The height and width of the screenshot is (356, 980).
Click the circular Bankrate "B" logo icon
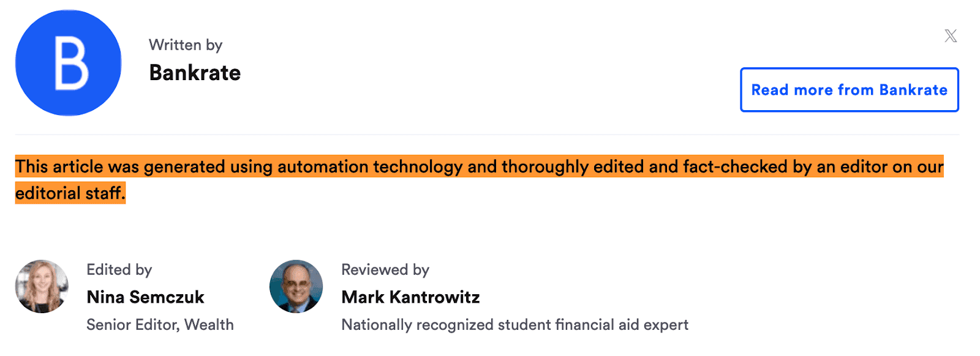pyautogui.click(x=67, y=62)
